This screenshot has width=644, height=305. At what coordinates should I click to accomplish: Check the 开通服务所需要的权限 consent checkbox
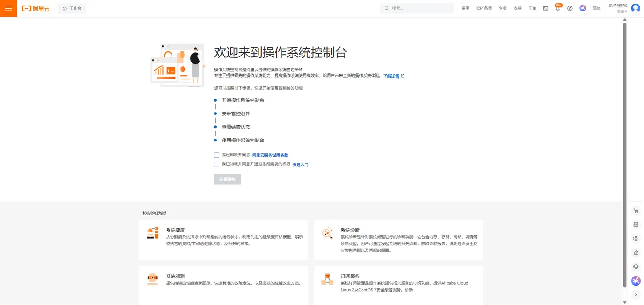[217, 164]
